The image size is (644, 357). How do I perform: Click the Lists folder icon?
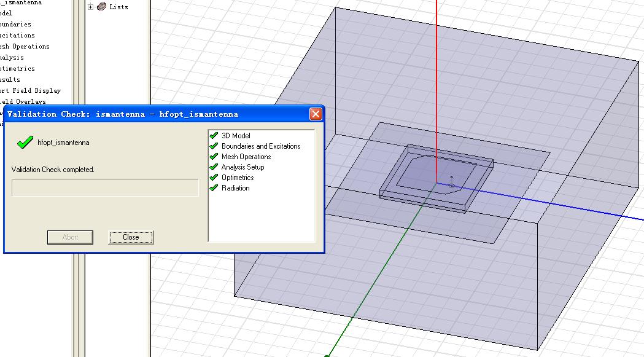[101, 7]
